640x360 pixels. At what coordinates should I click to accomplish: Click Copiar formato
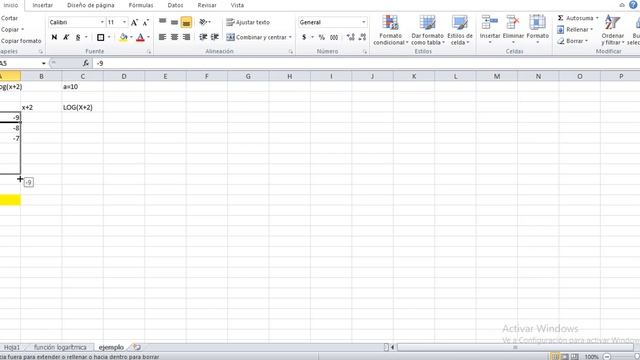coord(21,41)
